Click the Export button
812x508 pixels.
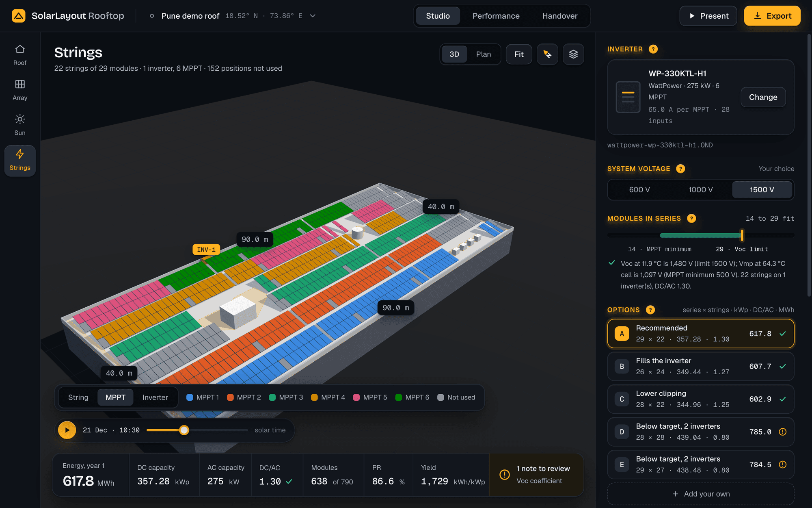(x=772, y=16)
